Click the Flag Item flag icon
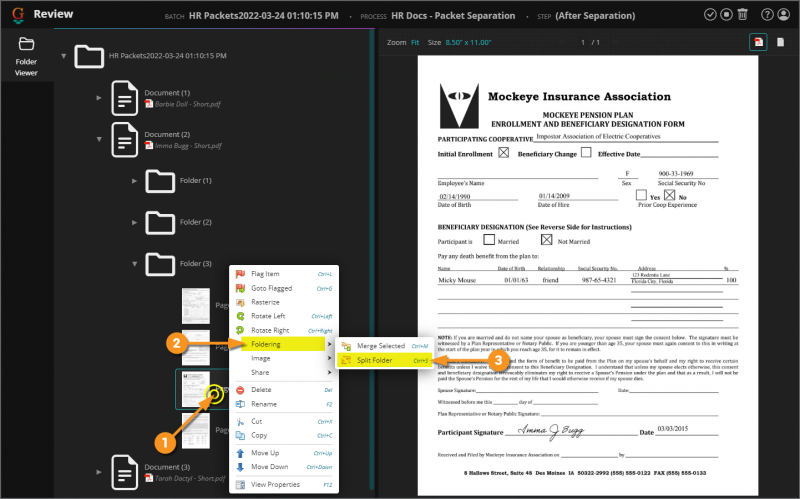Screen dimensions: 800x499 click(240, 274)
